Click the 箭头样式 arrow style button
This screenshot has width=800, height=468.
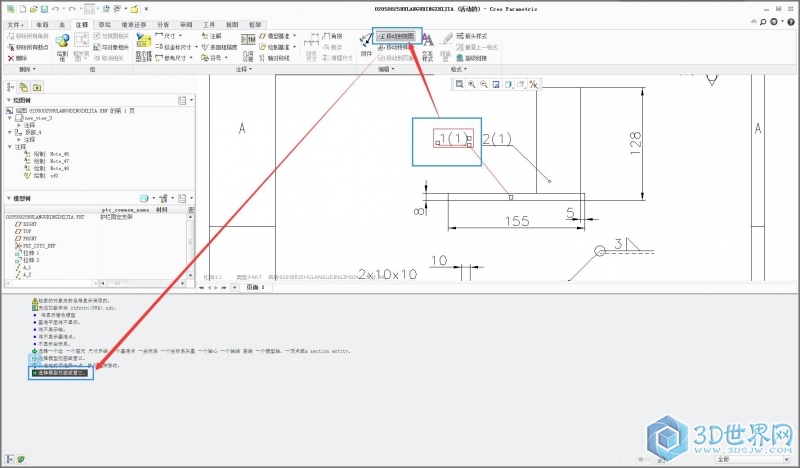[472, 36]
